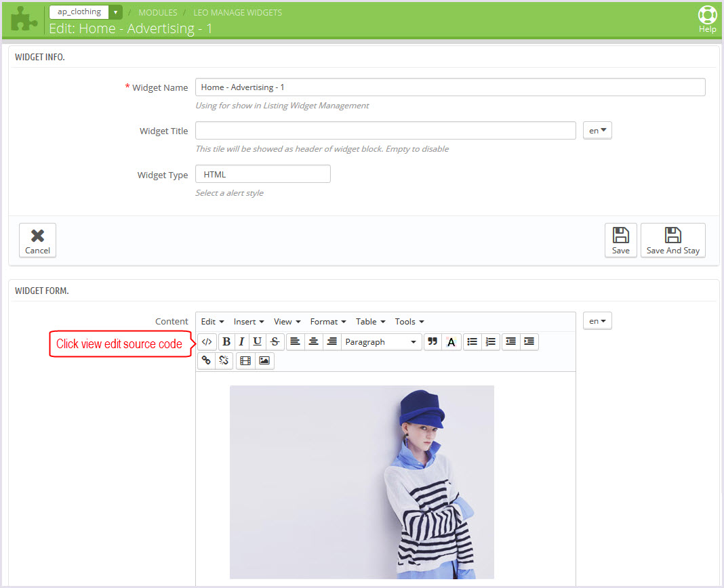This screenshot has width=724, height=588.
Task: Focus the Widget Name field
Action: click(x=450, y=87)
